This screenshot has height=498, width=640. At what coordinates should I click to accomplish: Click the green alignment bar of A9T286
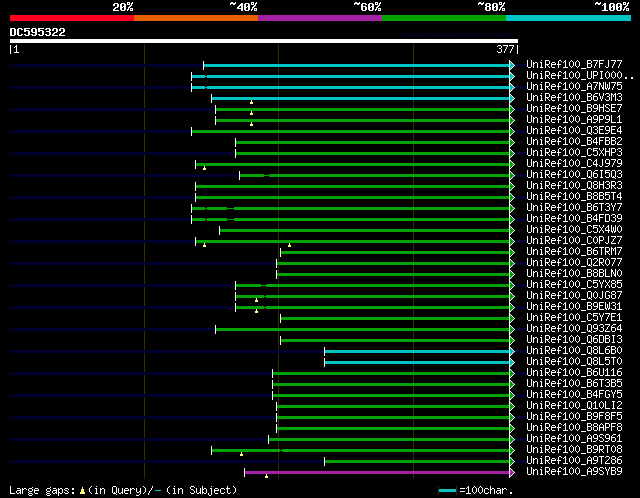417,462
